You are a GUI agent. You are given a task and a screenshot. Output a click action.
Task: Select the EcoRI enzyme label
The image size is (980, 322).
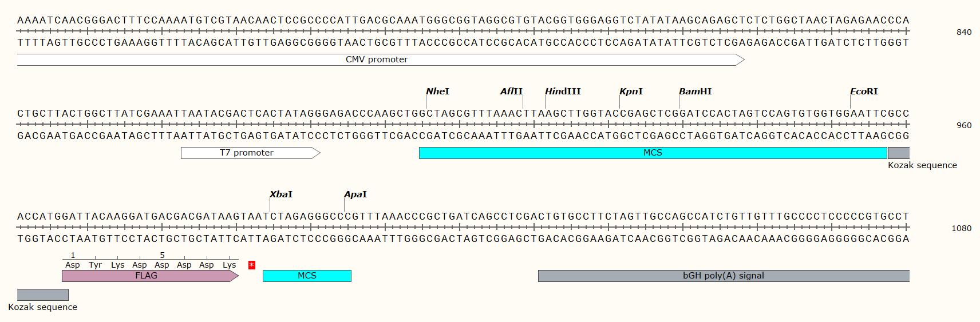coord(863,92)
